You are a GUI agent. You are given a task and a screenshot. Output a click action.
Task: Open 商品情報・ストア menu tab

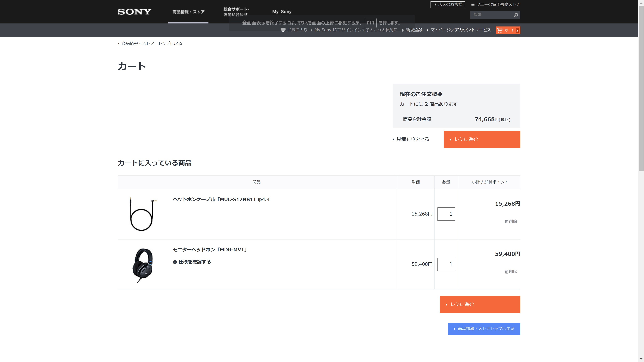pos(188,12)
